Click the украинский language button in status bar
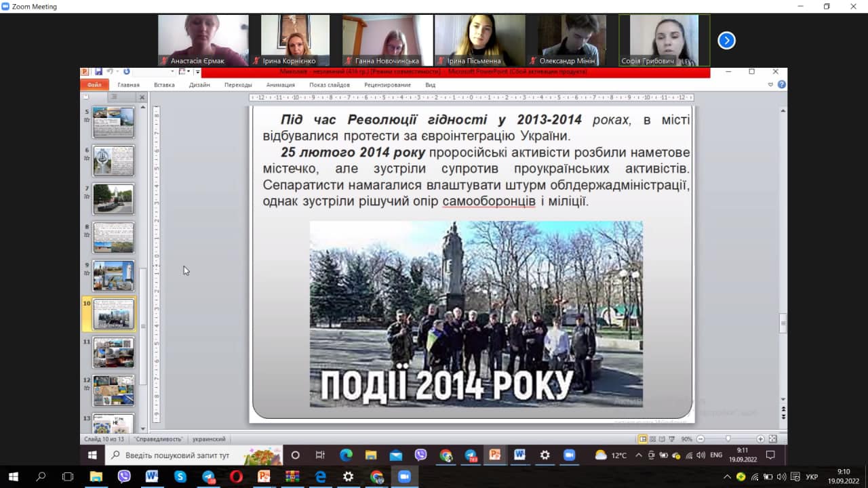This screenshot has height=488, width=868. pyautogui.click(x=209, y=439)
